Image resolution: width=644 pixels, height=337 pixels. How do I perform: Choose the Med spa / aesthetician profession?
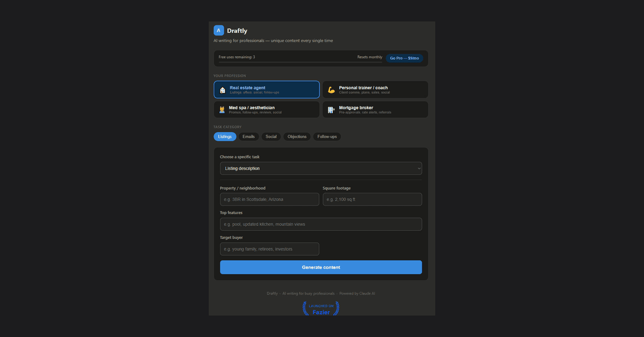[x=267, y=109]
